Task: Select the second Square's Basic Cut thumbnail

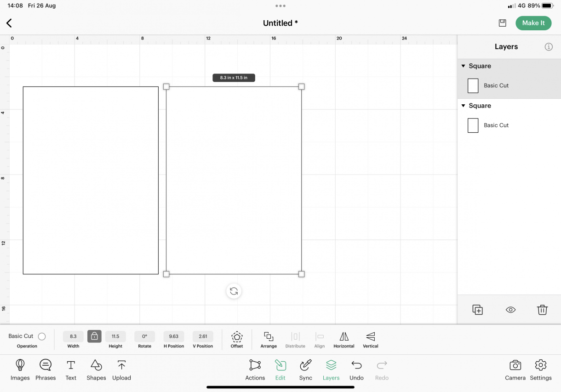Action: (473, 125)
